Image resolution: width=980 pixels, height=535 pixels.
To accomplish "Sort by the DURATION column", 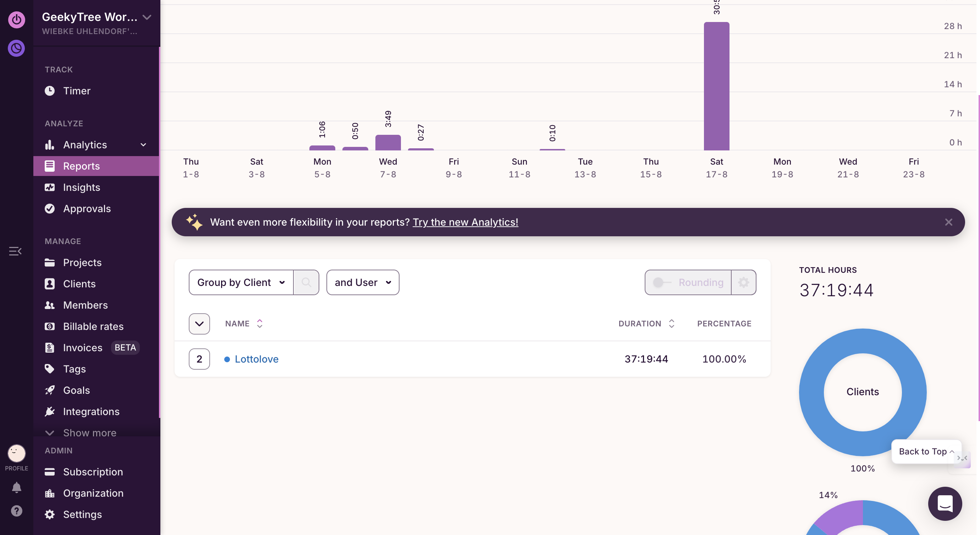I will tap(646, 324).
